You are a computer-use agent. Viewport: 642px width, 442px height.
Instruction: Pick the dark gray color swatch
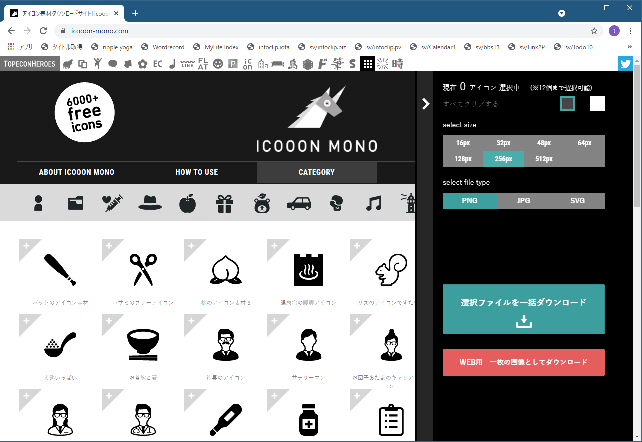tap(567, 104)
